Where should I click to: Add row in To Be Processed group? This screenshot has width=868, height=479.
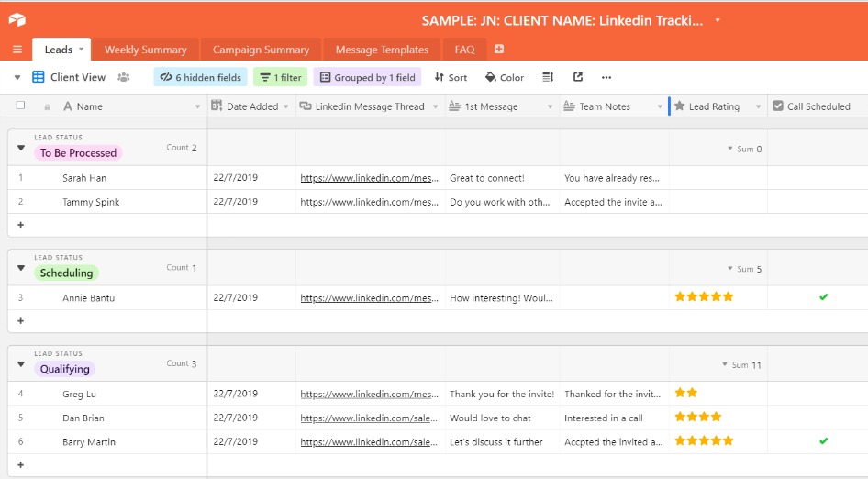(x=20, y=225)
